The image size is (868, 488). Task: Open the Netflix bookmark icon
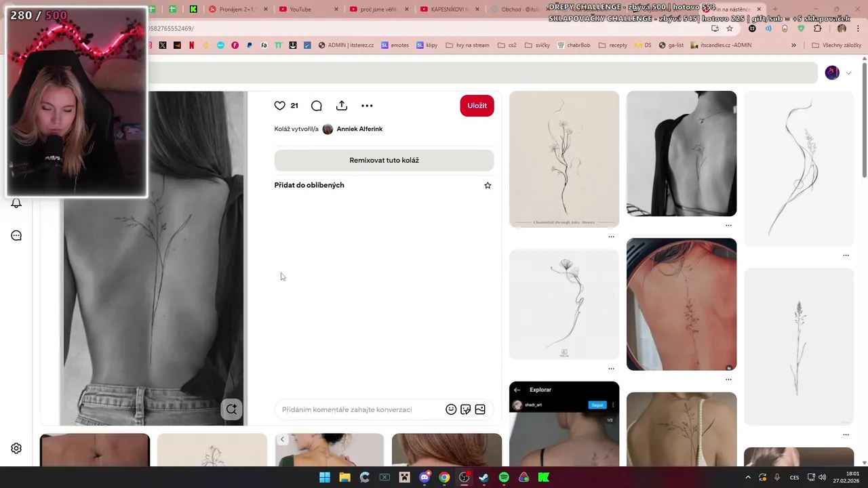point(191,45)
